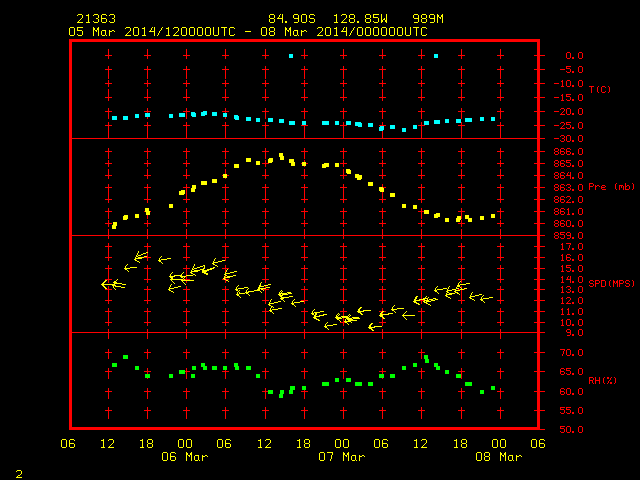
Task: Click the cyan outlier point near 14 UTC 07 Mar
Action: (436, 56)
